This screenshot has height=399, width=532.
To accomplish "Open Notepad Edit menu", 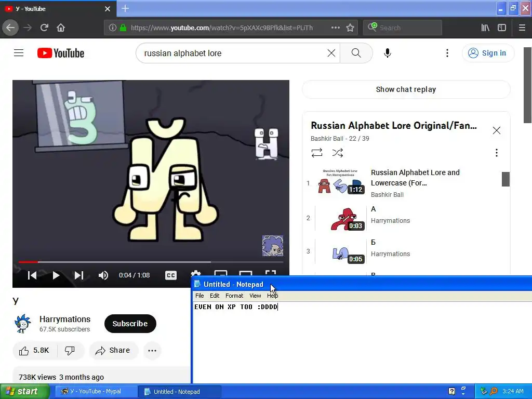I will (215, 296).
